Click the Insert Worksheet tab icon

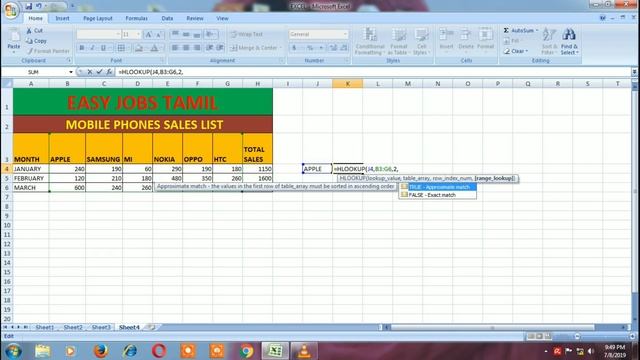coord(151,327)
